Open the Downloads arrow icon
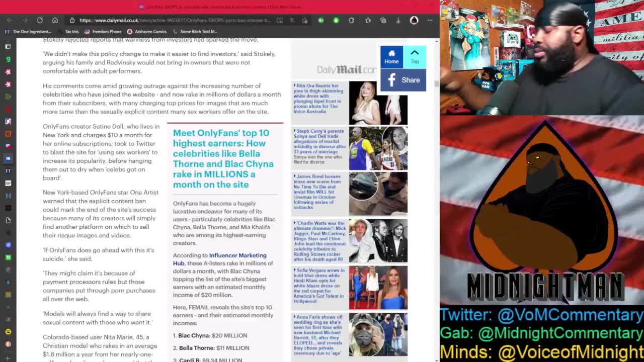644x362 pixels. [398, 20]
